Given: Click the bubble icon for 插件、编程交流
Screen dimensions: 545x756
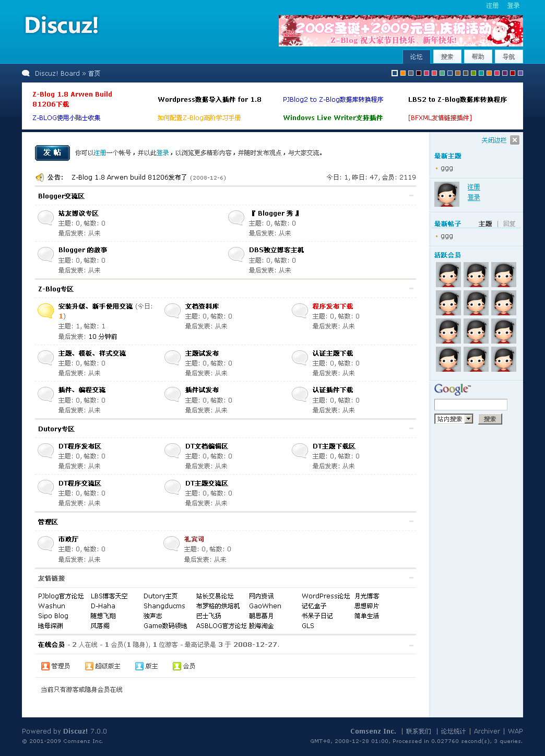Looking at the screenshot, I should tap(46, 394).
